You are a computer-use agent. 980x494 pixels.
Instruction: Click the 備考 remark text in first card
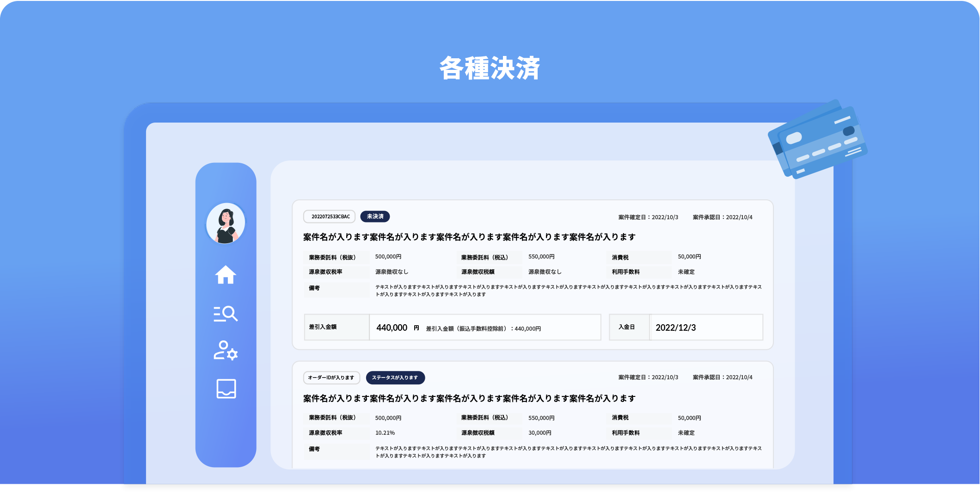[569, 290]
